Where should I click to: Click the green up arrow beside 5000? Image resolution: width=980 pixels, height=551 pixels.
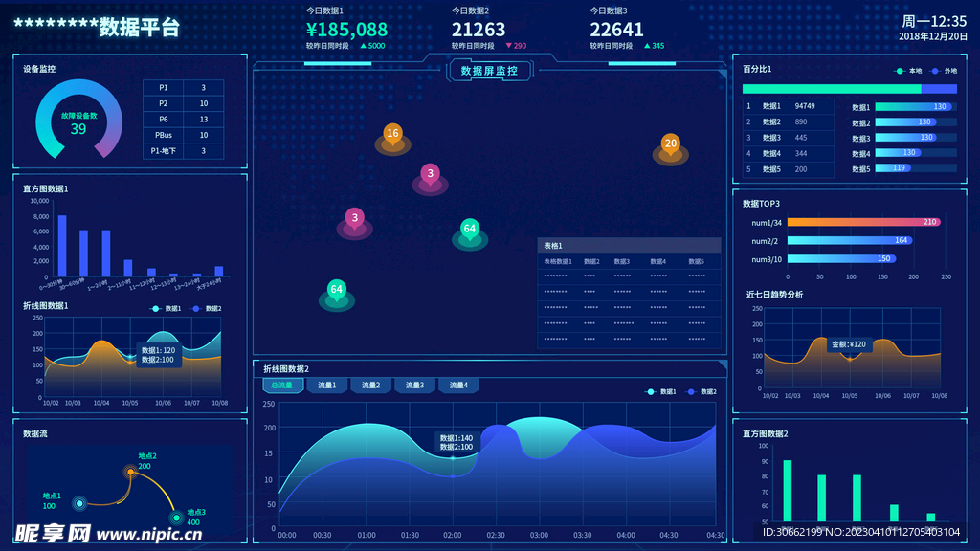pos(363,46)
